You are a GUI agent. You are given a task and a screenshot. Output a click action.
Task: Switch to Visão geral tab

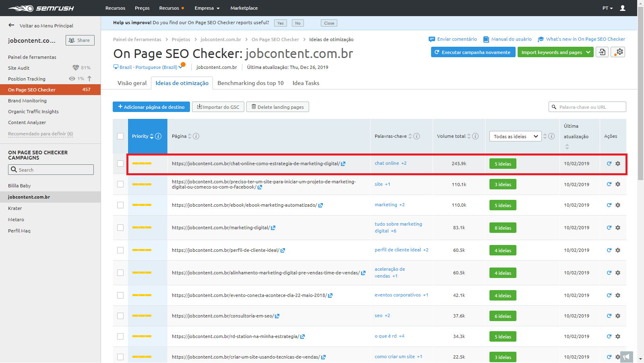(132, 83)
